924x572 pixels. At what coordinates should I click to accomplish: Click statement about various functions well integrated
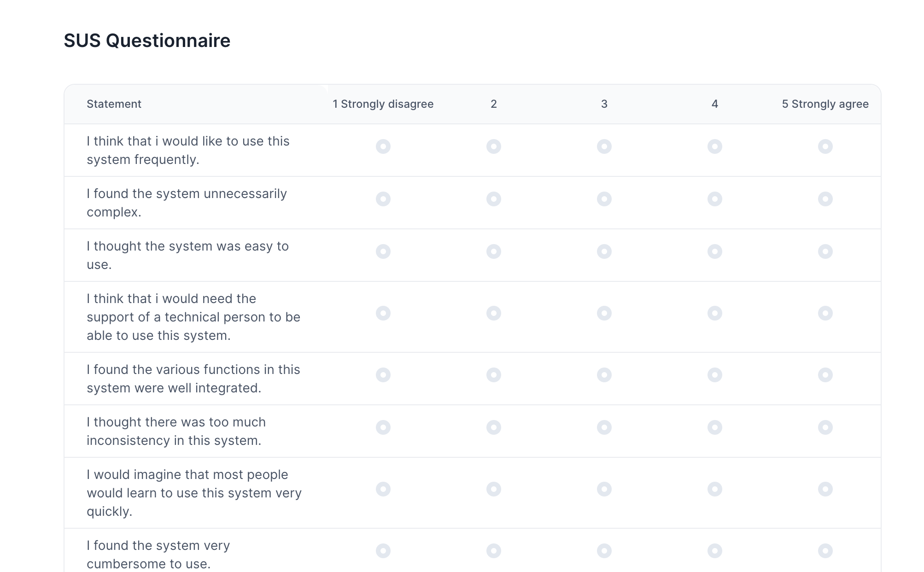click(193, 379)
